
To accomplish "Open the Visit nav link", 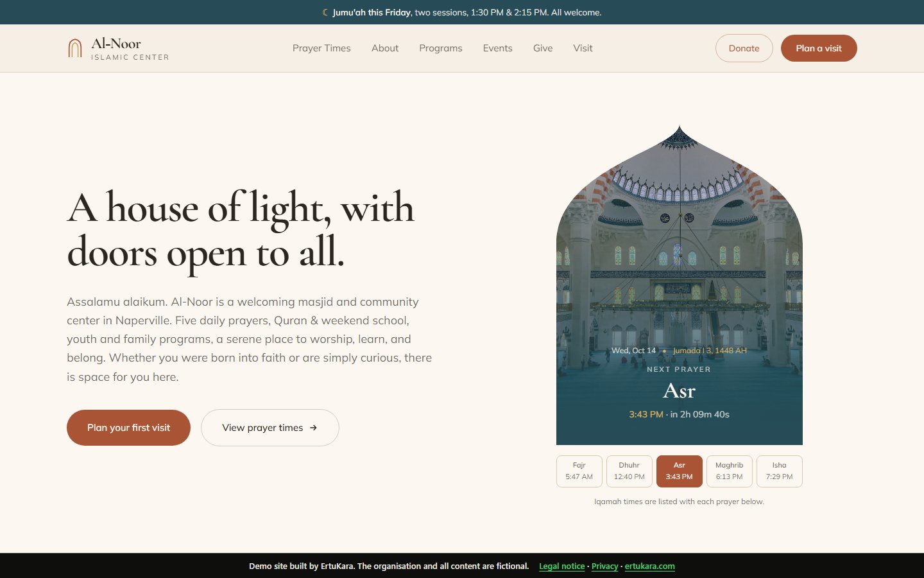I will [583, 48].
